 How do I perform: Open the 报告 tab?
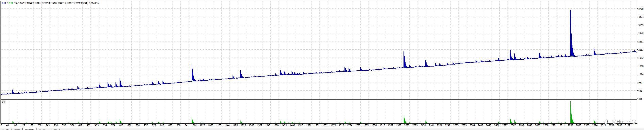(42, 129)
